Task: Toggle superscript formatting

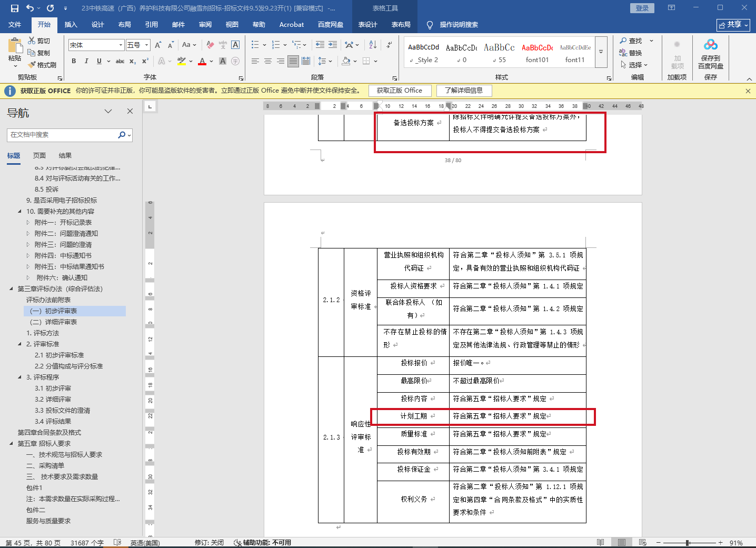Action: (145, 61)
